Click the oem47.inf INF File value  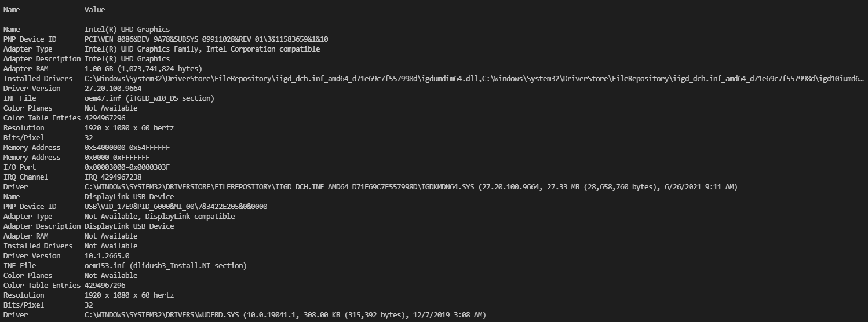(149, 98)
